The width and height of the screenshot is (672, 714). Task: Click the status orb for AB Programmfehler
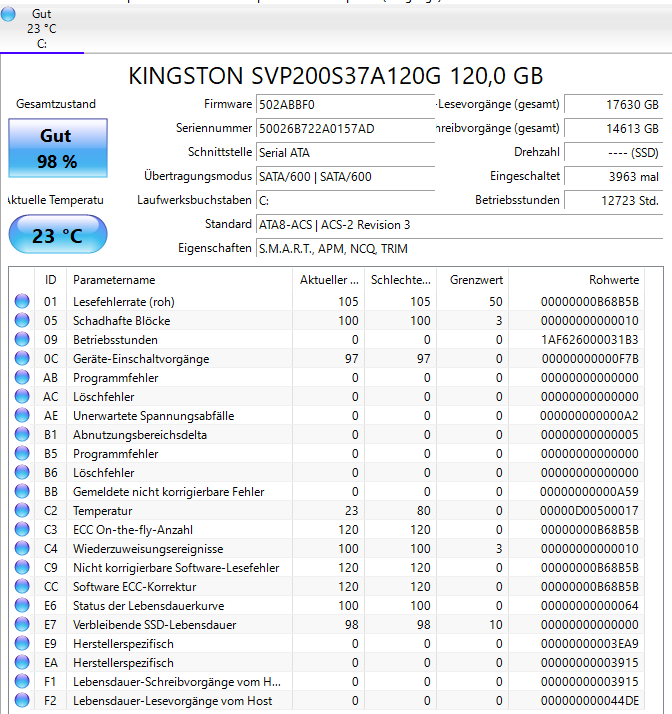pos(22,377)
